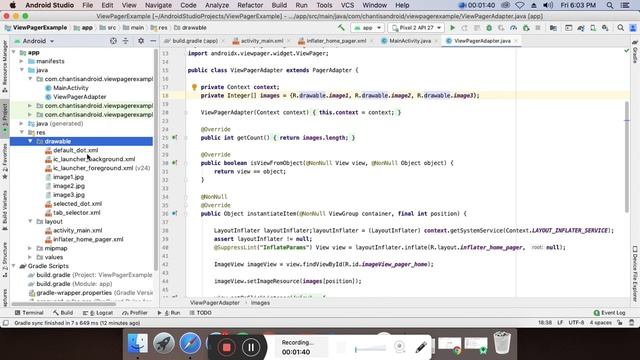Open Launchpad rocket in the Dock
The width and height of the screenshot is (640, 360).
[164, 343]
